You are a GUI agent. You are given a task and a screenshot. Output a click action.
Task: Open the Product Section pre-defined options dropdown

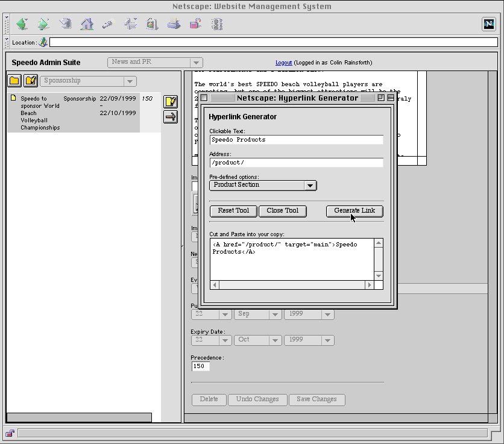(x=263, y=185)
